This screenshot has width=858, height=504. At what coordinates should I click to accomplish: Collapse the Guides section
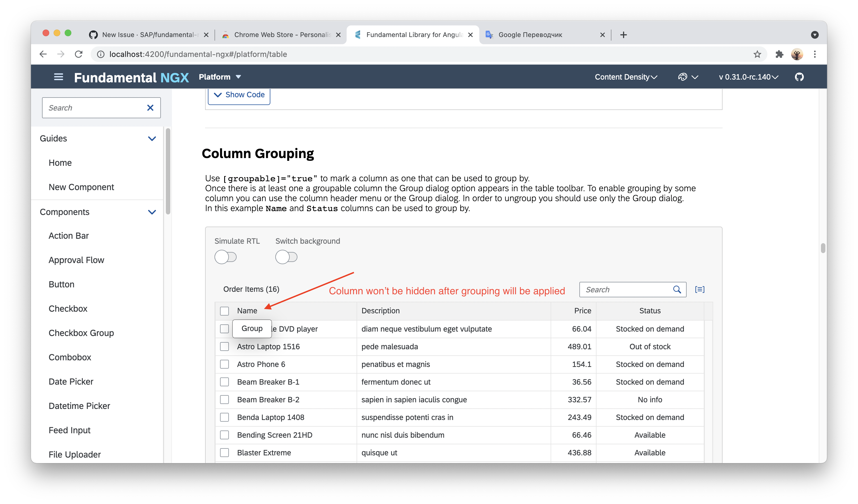coord(152,138)
